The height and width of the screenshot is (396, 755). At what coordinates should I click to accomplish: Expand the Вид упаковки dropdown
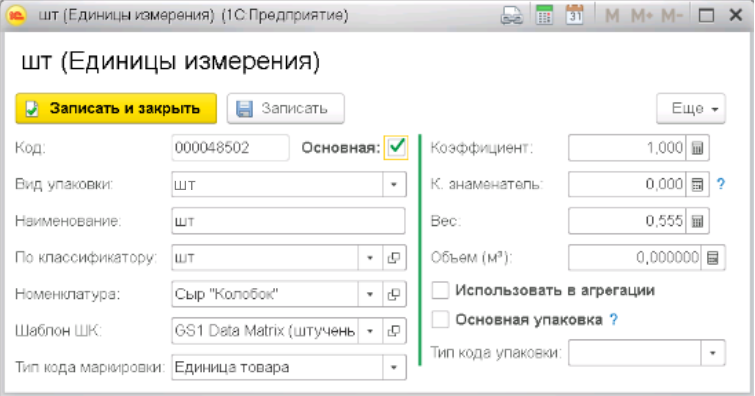(x=394, y=185)
